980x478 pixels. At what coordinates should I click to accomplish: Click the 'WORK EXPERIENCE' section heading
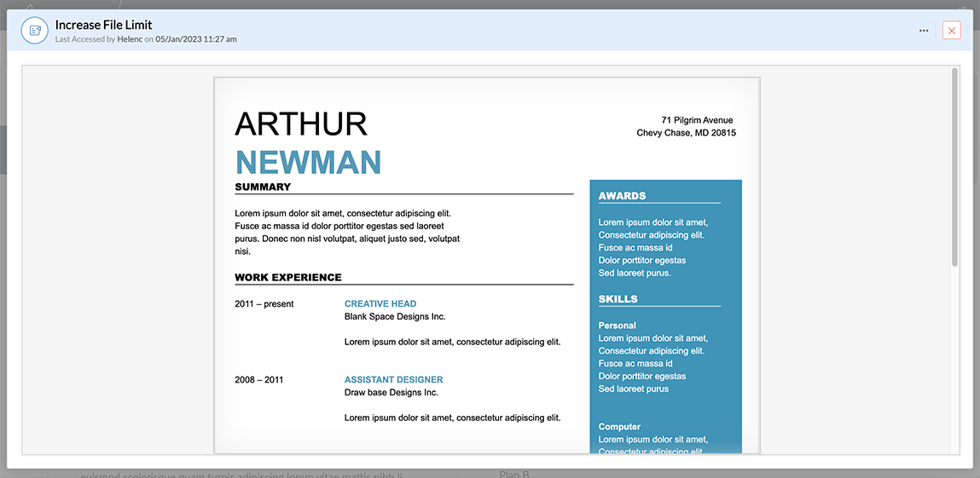pos(288,278)
